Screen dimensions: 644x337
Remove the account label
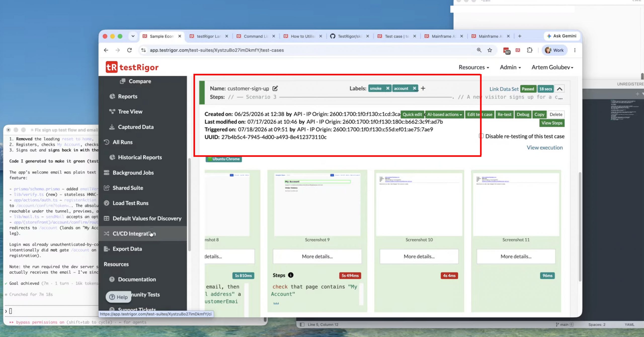tap(414, 88)
